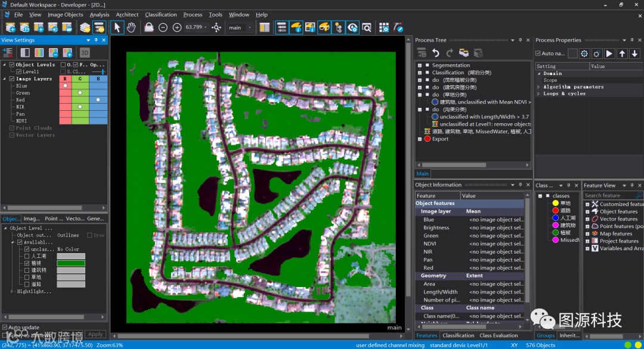
Task: Click the zoom in plus icon
Action: tap(177, 27)
